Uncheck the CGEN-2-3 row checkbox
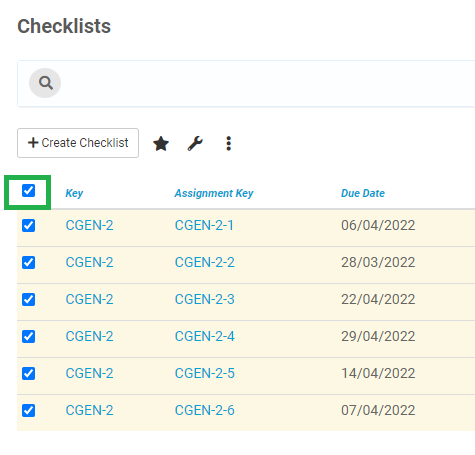The width and height of the screenshot is (475, 455). tap(28, 300)
